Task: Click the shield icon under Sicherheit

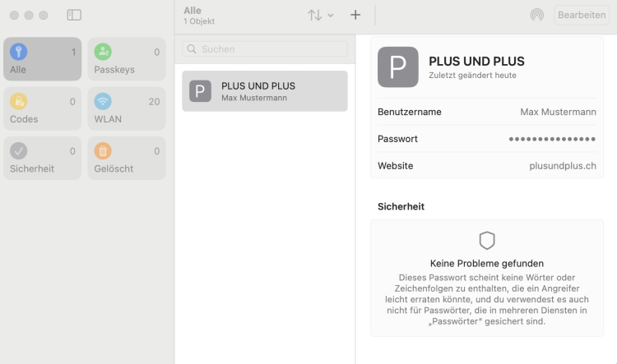Action: click(x=487, y=240)
